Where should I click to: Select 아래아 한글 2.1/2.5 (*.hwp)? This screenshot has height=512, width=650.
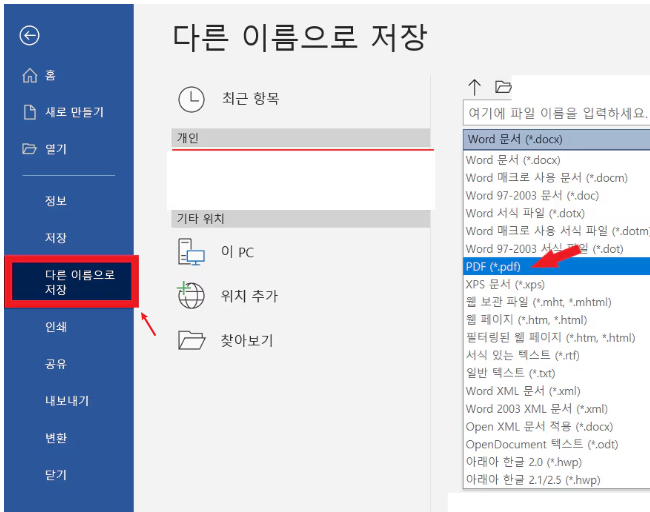click(556, 480)
